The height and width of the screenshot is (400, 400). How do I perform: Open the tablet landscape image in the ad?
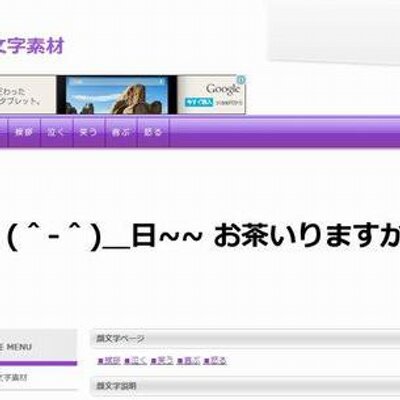pos(116,94)
